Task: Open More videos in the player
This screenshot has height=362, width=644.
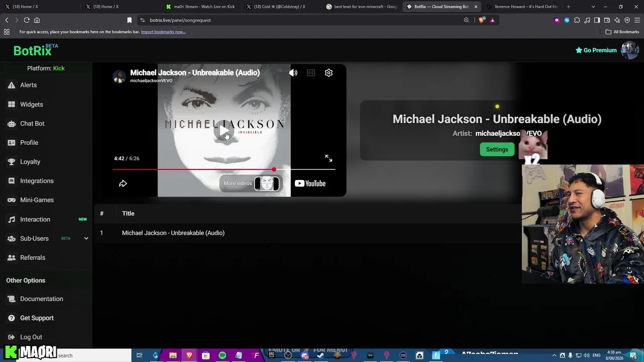Action: click(x=250, y=184)
